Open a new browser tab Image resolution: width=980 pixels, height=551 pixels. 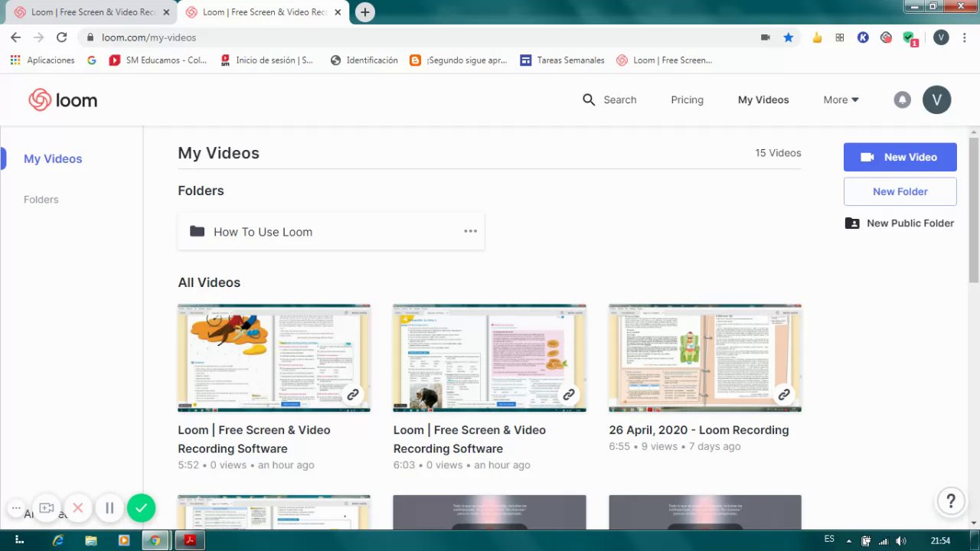(365, 12)
